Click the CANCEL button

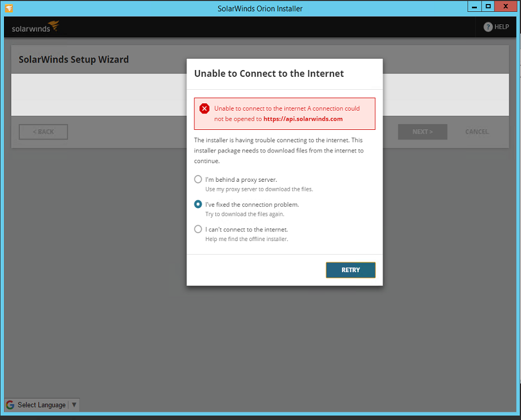(x=477, y=132)
